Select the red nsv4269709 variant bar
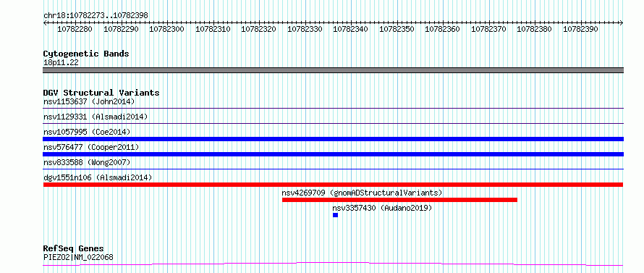The width and height of the screenshot is (644, 273). (x=399, y=200)
